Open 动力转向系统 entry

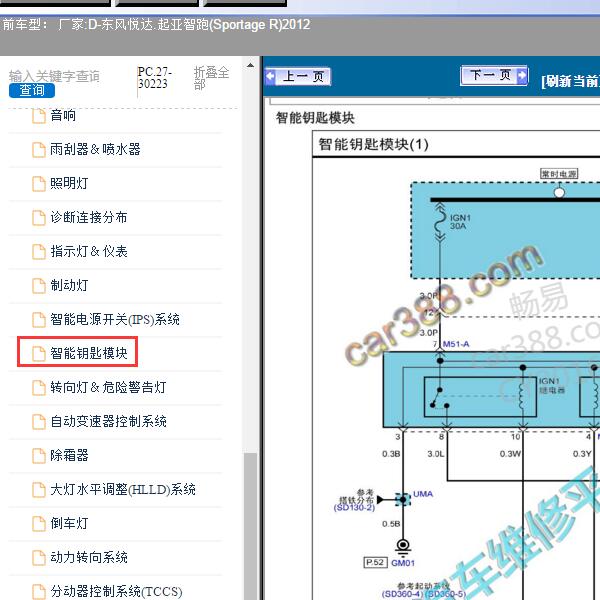tap(89, 558)
